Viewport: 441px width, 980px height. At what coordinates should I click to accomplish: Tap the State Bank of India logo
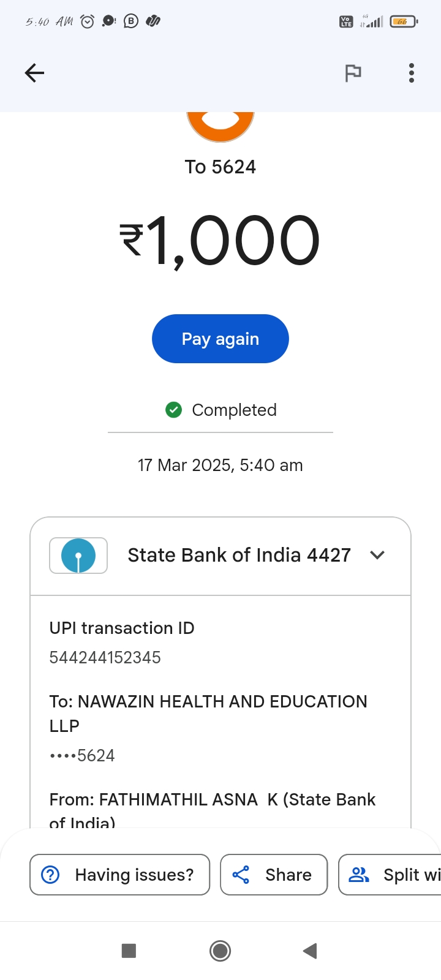pos(78,556)
